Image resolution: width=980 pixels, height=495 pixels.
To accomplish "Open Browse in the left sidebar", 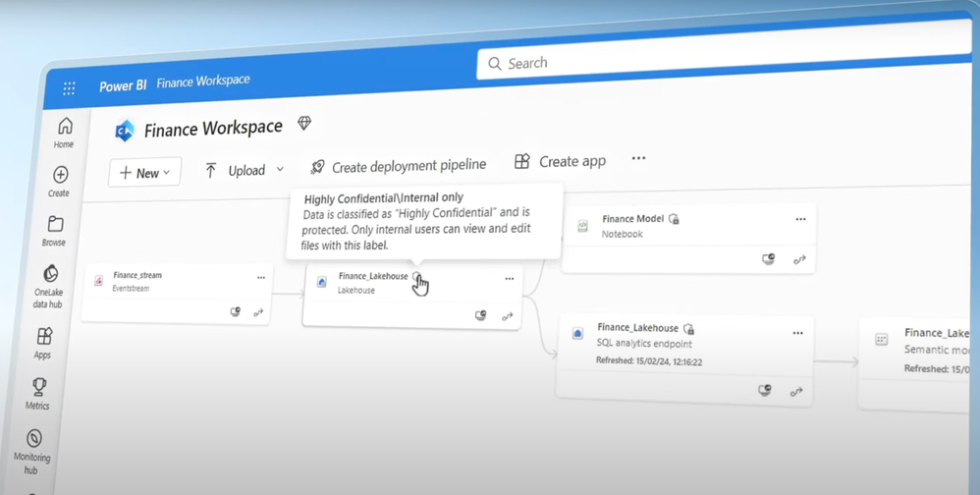I will tap(54, 231).
